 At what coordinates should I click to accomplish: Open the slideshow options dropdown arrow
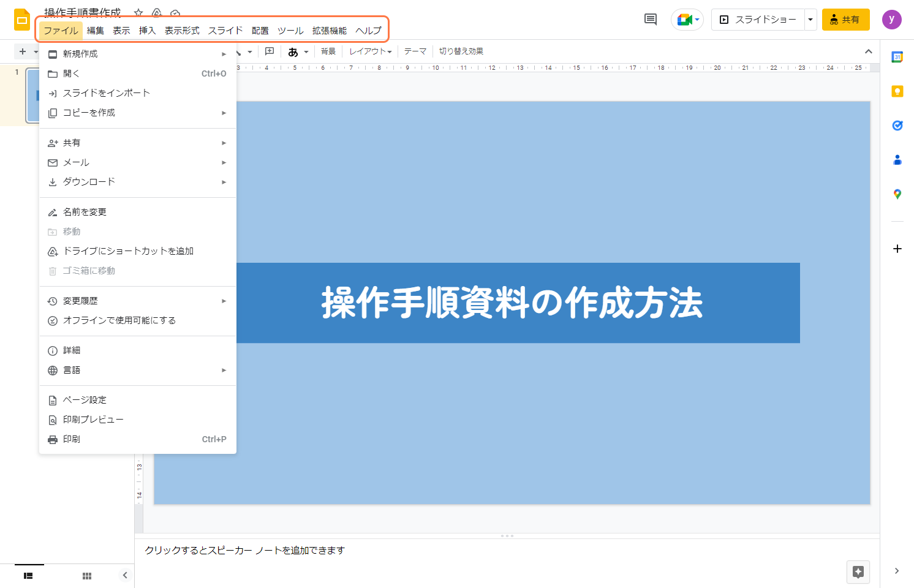(x=810, y=20)
